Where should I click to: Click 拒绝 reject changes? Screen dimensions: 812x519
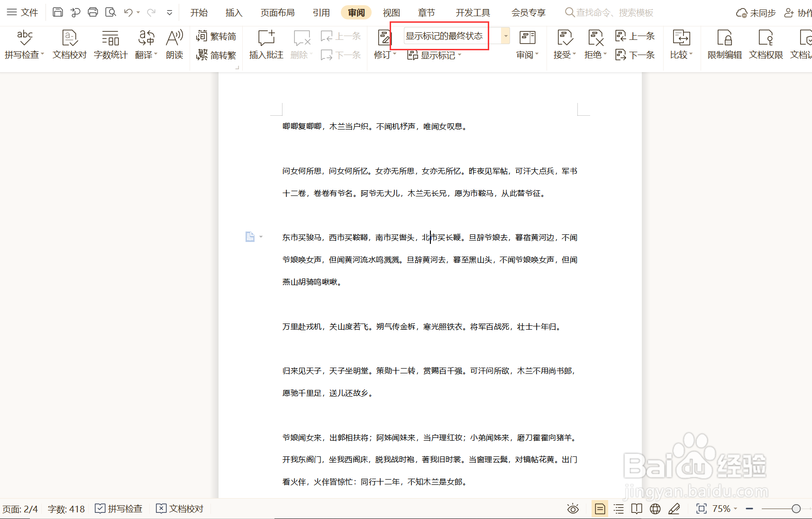(x=595, y=45)
